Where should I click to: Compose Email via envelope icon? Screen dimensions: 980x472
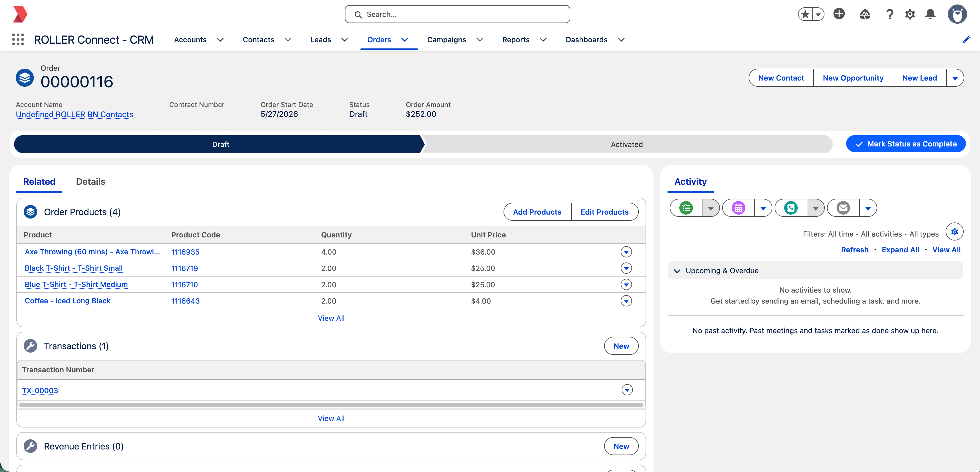(x=843, y=208)
